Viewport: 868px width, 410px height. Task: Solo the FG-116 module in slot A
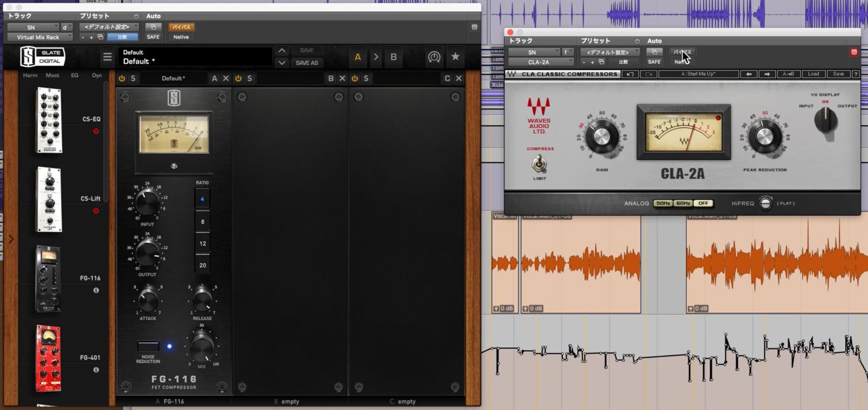coord(133,79)
